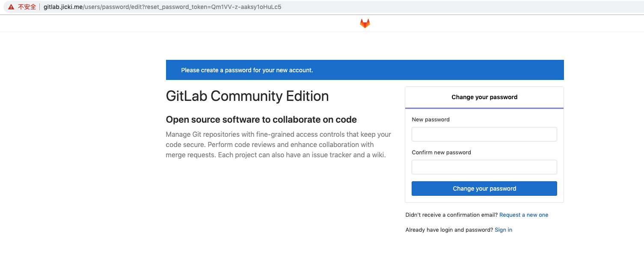
Task: Focus the Confirm new password input field
Action: point(484,167)
